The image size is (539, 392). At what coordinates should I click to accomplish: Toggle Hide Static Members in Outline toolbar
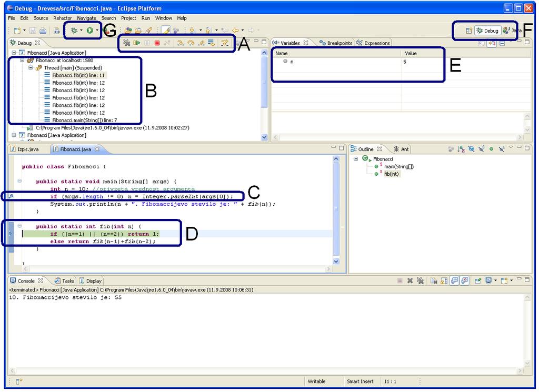click(x=481, y=149)
